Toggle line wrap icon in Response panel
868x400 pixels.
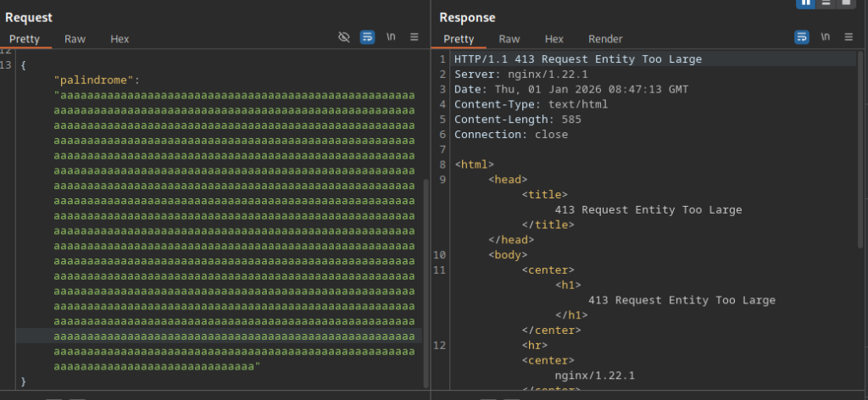[x=802, y=37]
